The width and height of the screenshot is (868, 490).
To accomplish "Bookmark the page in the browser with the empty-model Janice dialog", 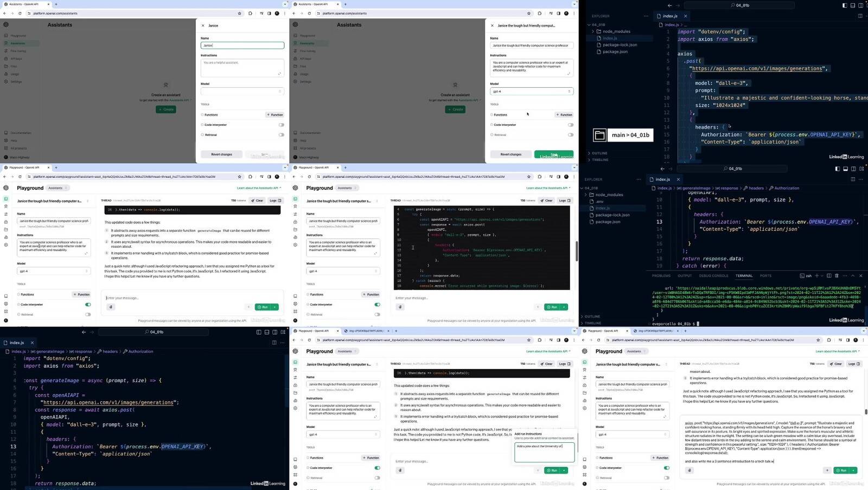I will point(239,13).
